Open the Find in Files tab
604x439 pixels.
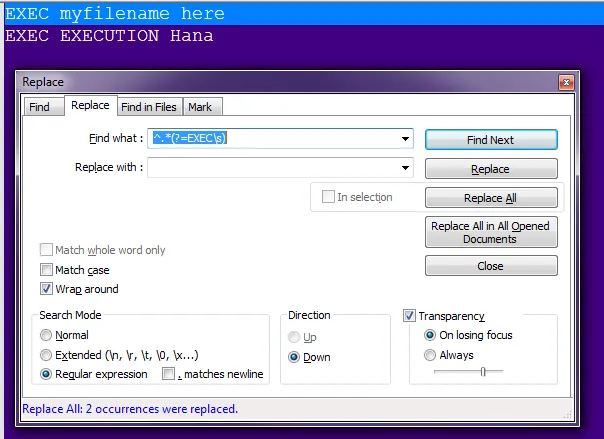click(x=149, y=107)
